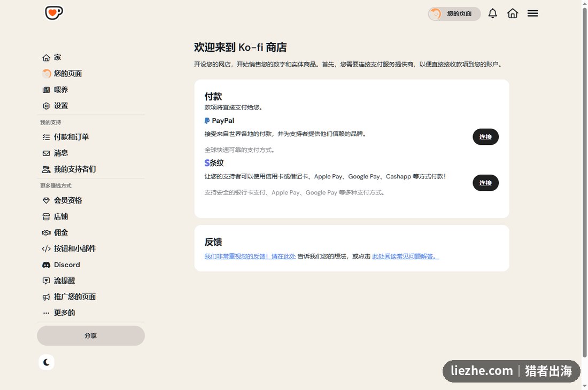Click the shop icon beside 店铺

click(46, 216)
